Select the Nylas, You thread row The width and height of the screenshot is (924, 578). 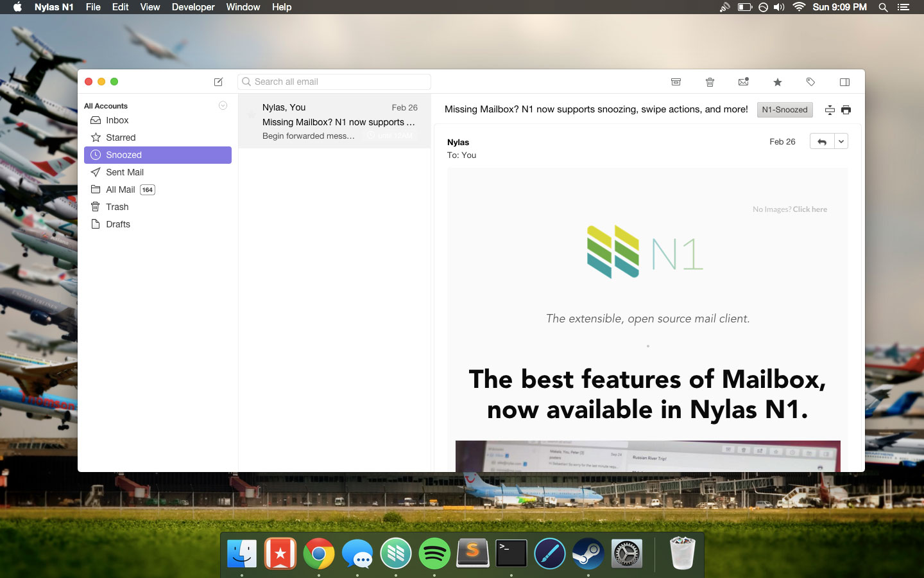click(334, 121)
